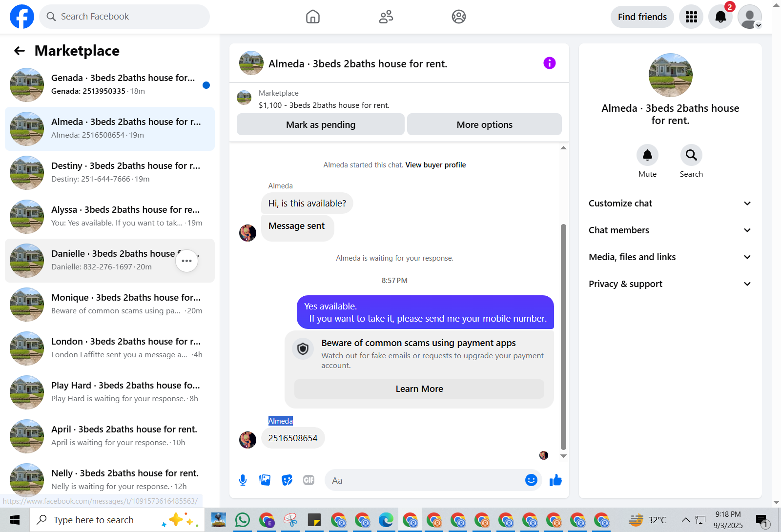The height and width of the screenshot is (532, 781).
Task: Open Windows Start menu
Action: tap(15, 520)
